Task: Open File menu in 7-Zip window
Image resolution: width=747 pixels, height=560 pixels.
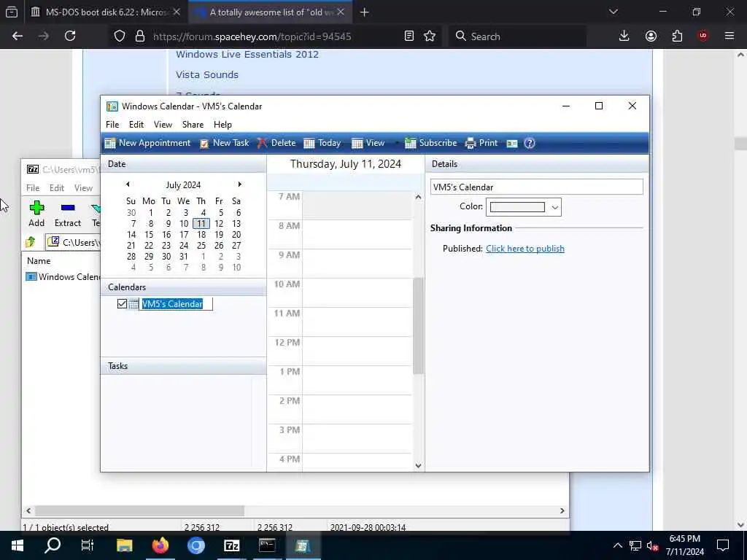Action: point(33,187)
